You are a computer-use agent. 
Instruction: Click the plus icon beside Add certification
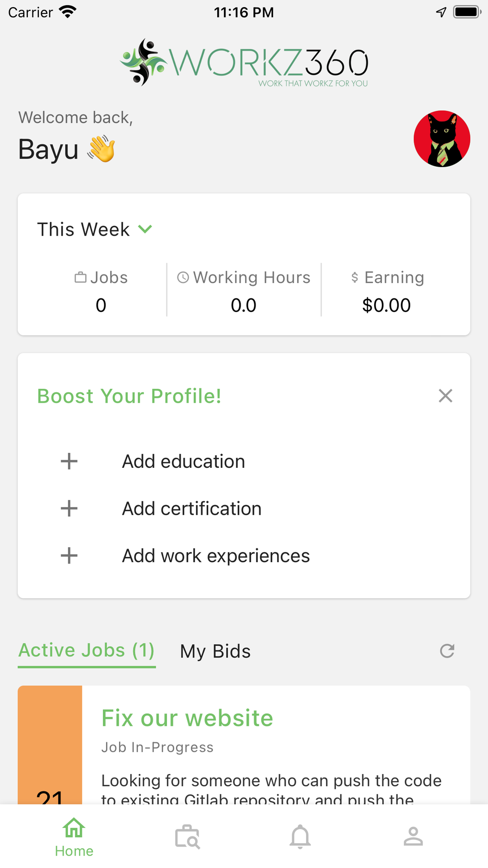pos(69,508)
